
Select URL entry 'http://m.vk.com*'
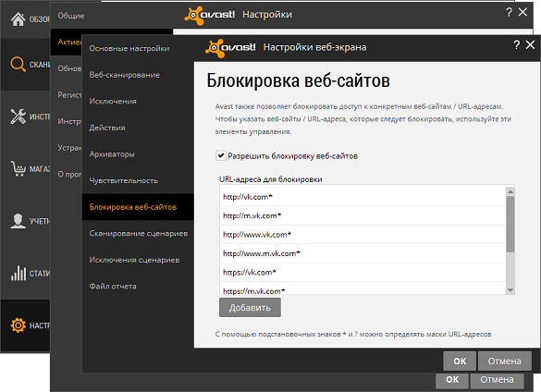point(363,215)
